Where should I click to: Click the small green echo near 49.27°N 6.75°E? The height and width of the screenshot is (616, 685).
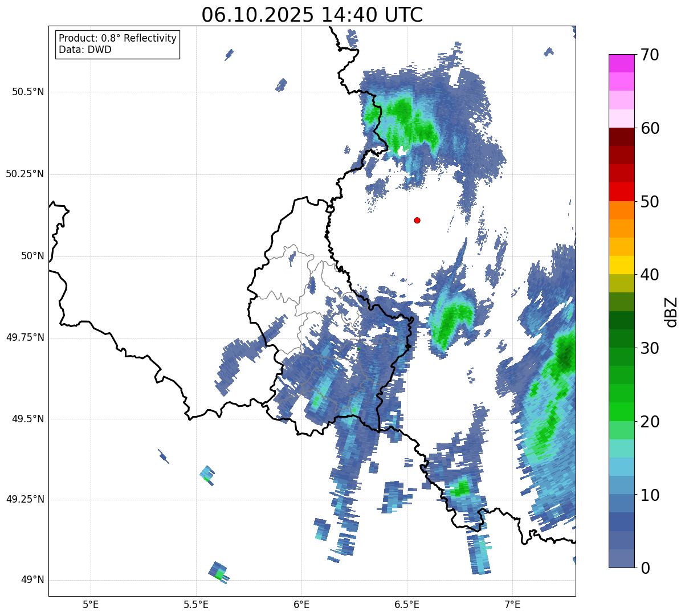461,488
